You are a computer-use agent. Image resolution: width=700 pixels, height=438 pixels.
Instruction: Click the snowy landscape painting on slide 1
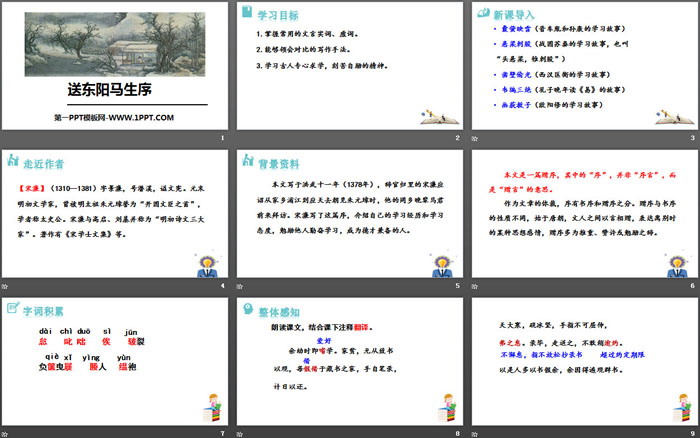[115, 44]
